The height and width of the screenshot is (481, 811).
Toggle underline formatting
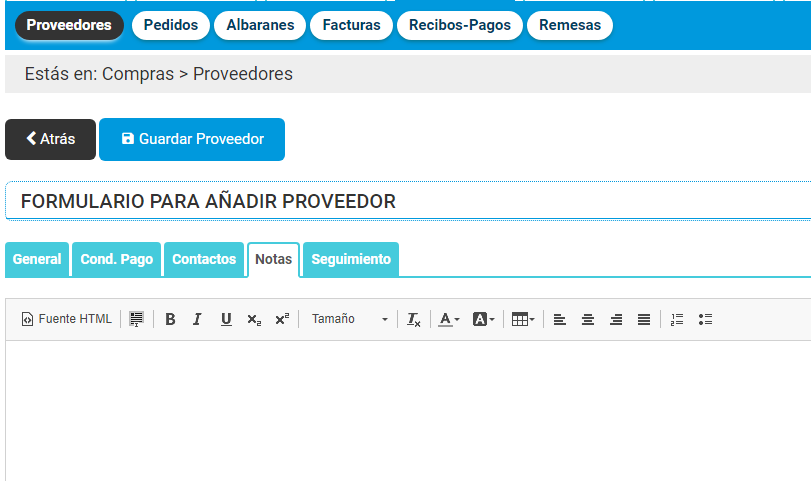[x=226, y=319]
